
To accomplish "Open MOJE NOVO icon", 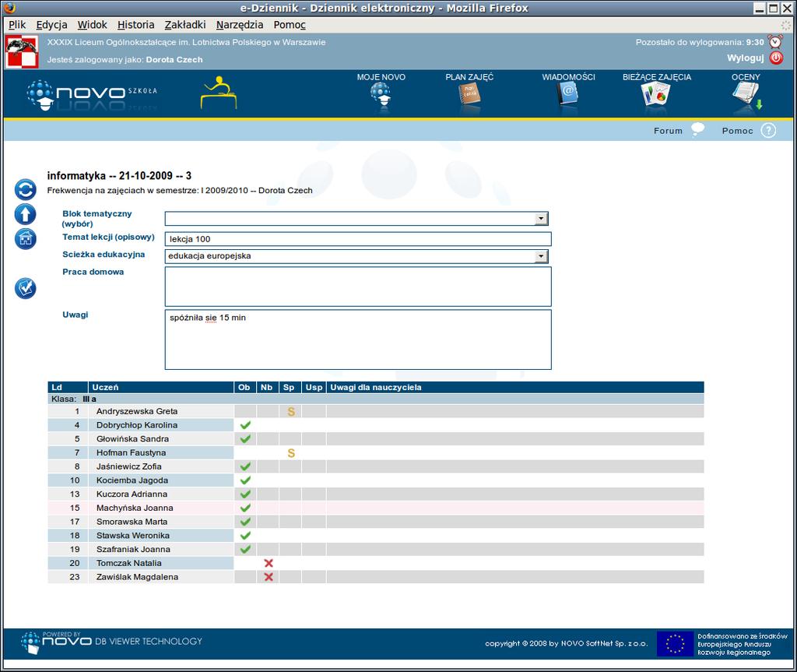I will [381, 95].
